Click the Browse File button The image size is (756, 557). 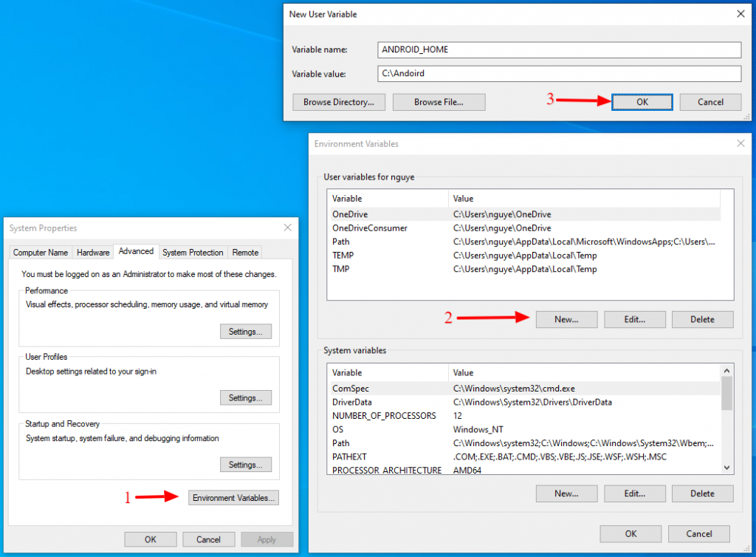[439, 102]
